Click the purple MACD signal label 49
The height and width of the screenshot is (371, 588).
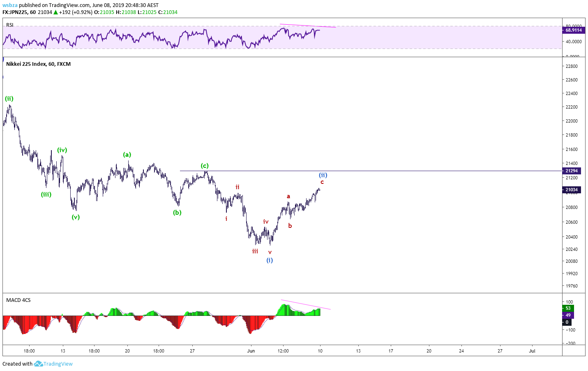(x=568, y=315)
